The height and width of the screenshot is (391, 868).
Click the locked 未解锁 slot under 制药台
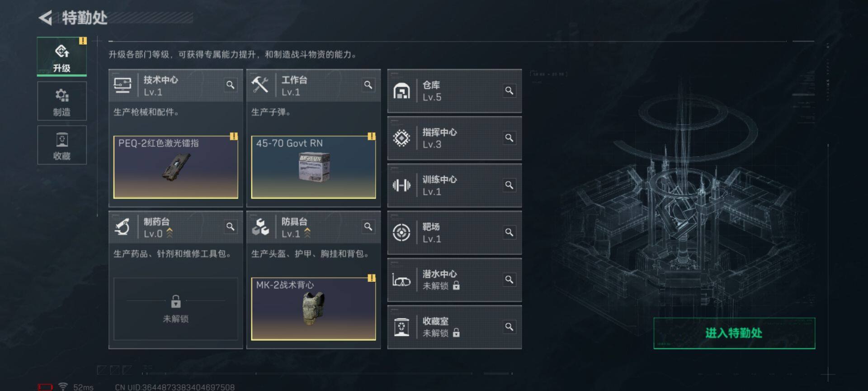pyautogui.click(x=176, y=309)
